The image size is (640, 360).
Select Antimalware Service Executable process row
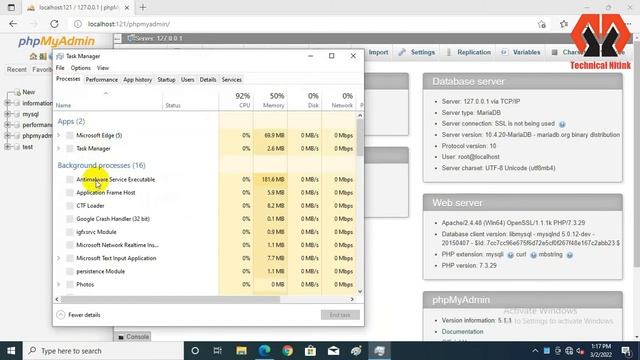[205, 179]
